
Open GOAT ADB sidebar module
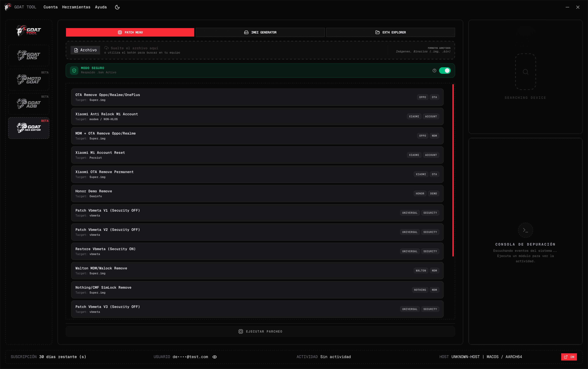tap(29, 104)
